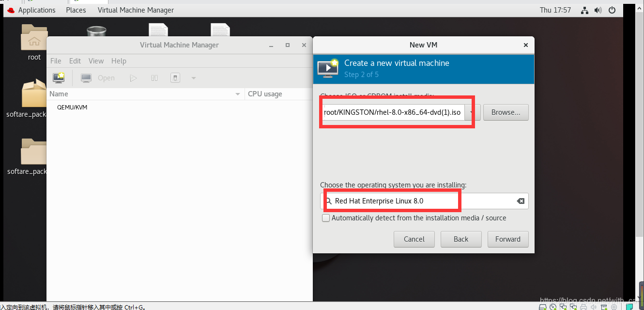This screenshot has height=310, width=644.
Task: Clear the operating system search field
Action: [521, 201]
